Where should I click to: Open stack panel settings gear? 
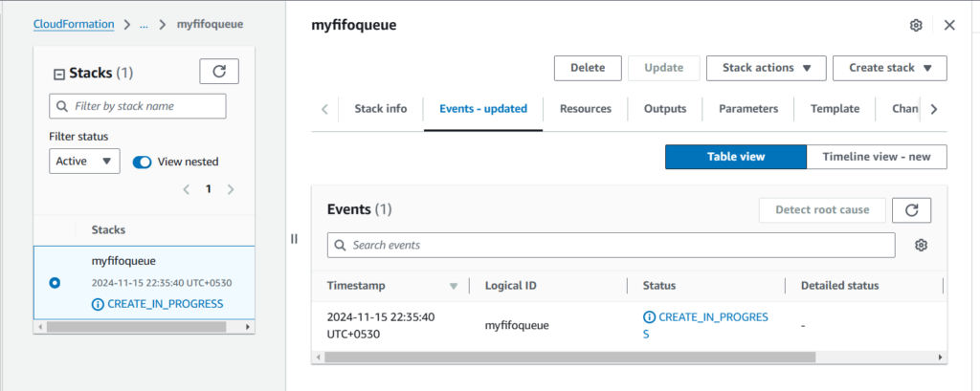[x=916, y=25]
